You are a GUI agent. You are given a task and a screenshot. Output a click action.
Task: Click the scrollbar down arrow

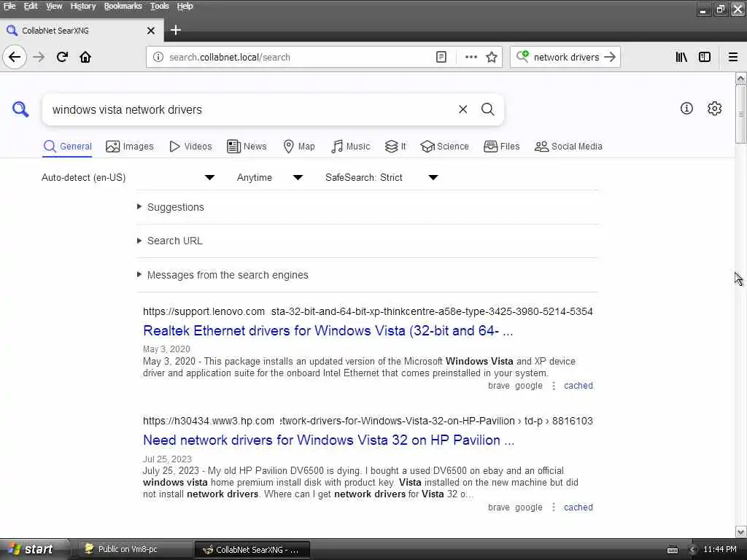(x=741, y=532)
